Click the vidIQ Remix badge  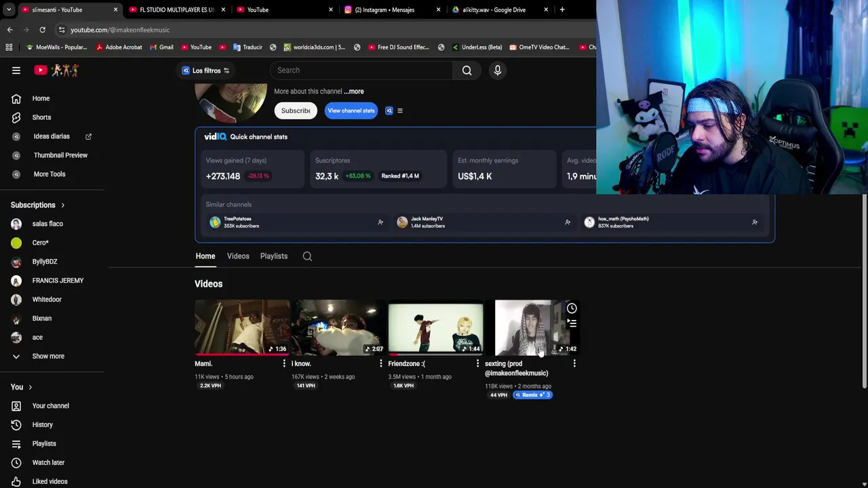pos(532,395)
